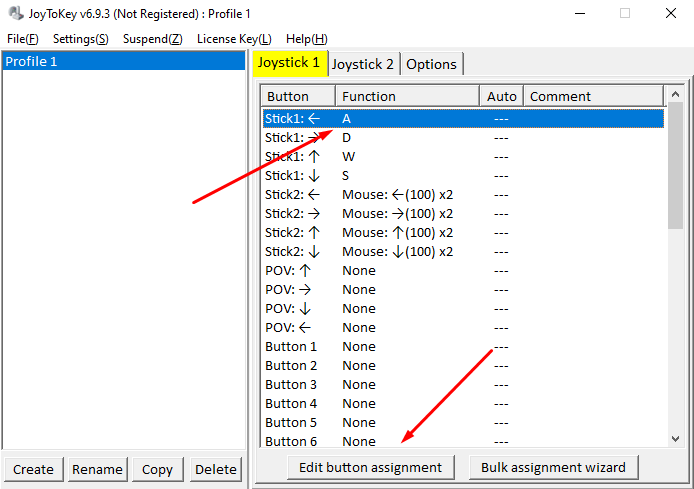Open the File(F) menu
Viewport: 694px width, 489px height.
[23, 39]
